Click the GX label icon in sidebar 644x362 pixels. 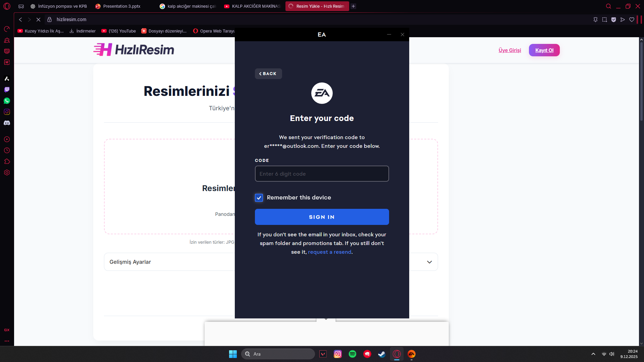7,330
